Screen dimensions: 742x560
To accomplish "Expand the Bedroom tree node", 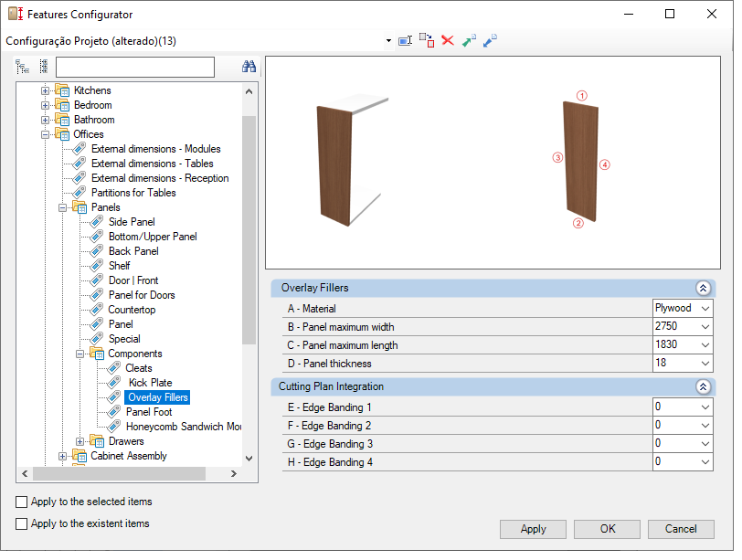I will pyautogui.click(x=45, y=105).
